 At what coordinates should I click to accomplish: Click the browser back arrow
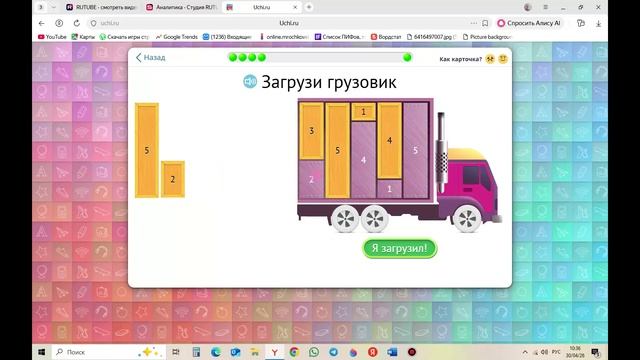(x=42, y=23)
